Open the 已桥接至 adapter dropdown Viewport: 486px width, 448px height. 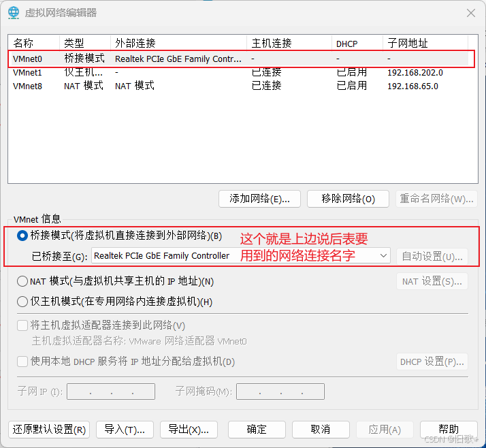[x=240, y=256]
